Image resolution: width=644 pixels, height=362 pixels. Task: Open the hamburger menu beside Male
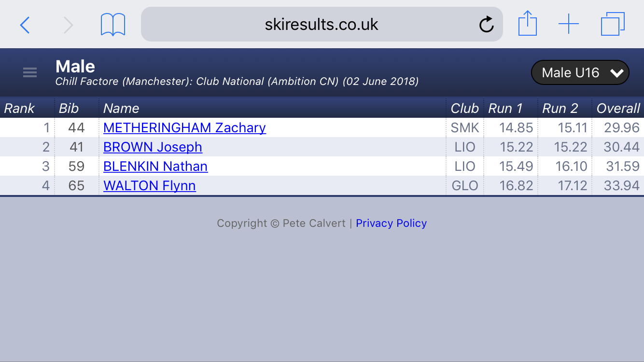click(30, 72)
